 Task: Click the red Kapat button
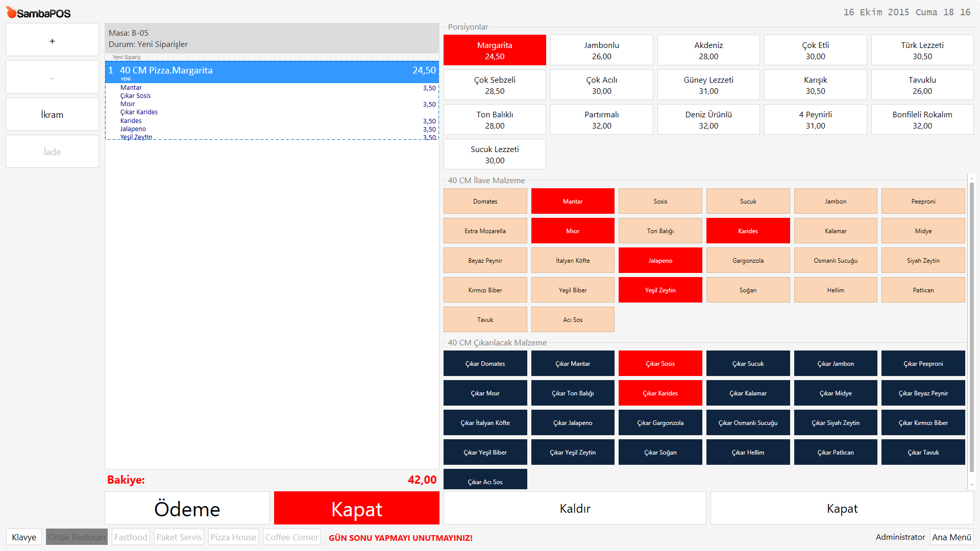coord(356,508)
